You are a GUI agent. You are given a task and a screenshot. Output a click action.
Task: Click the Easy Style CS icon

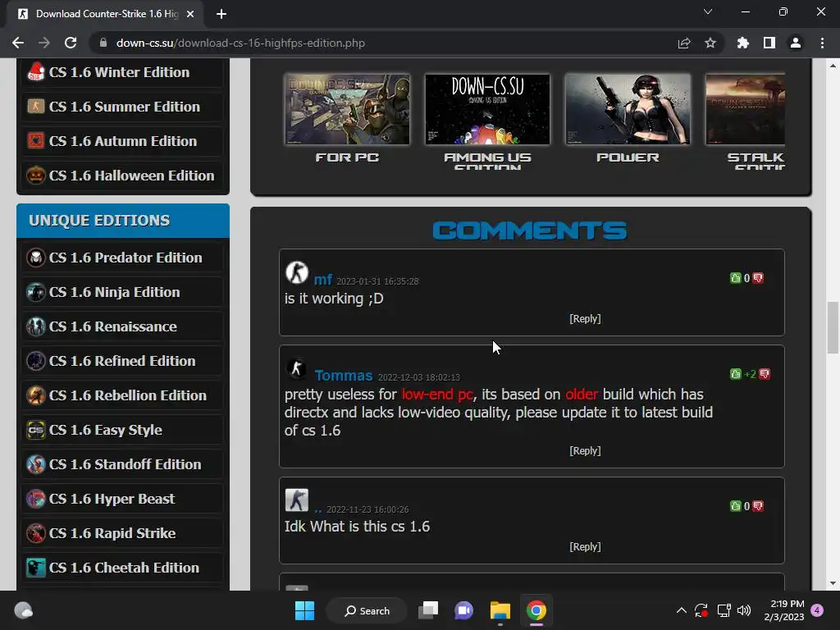(x=36, y=430)
